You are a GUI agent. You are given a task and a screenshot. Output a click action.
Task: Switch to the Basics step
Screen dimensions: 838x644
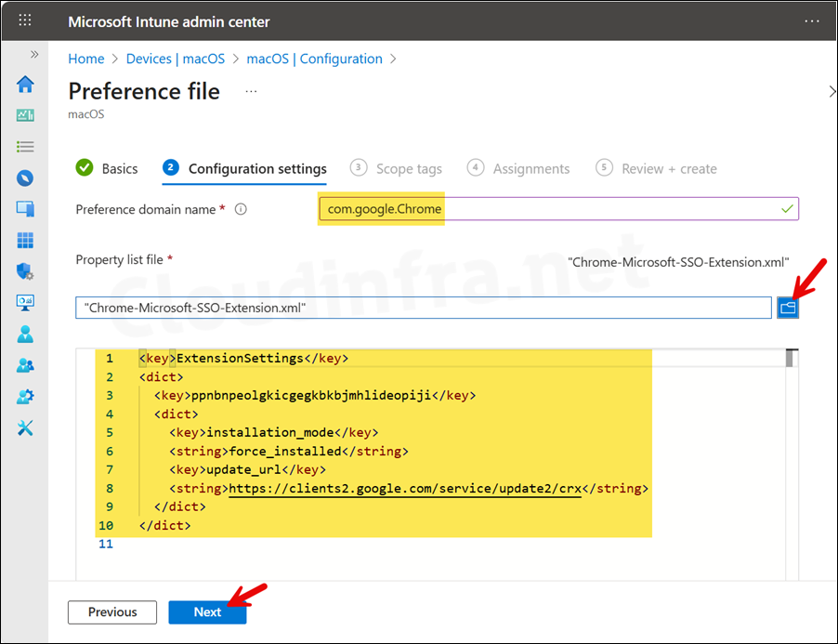[107, 168]
